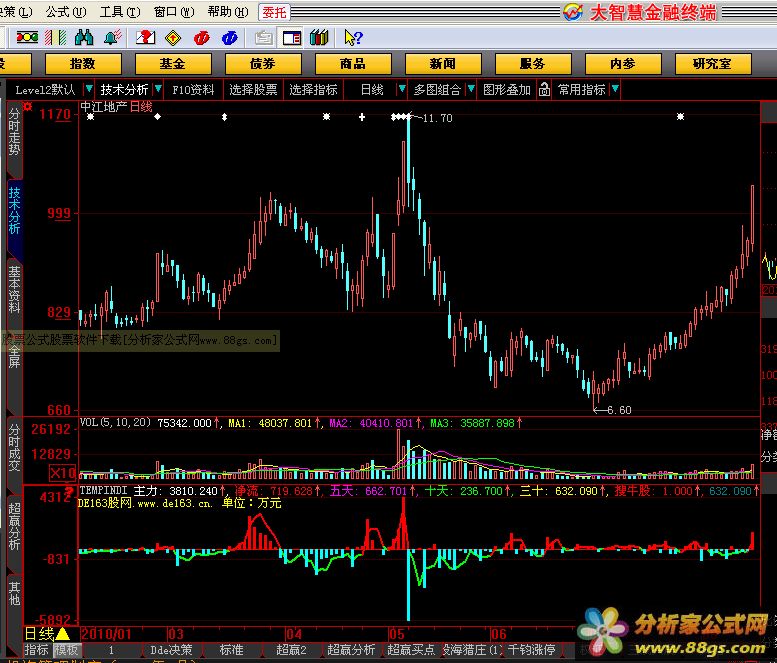Open Level2默认 dropdown arrow

(89, 89)
